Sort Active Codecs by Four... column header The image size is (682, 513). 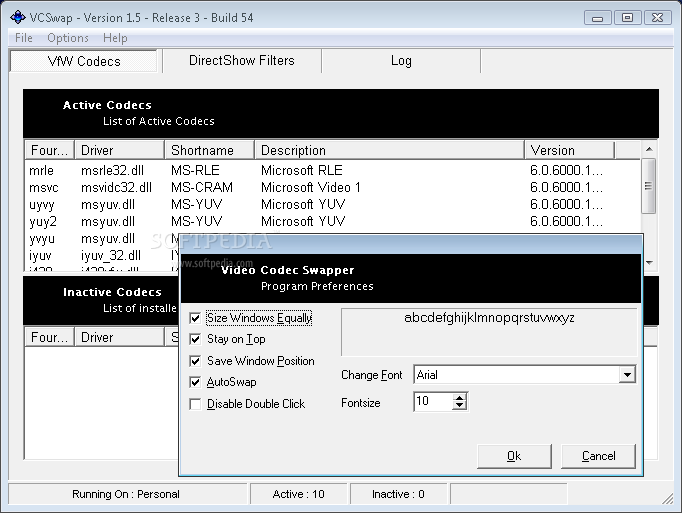tap(50, 150)
